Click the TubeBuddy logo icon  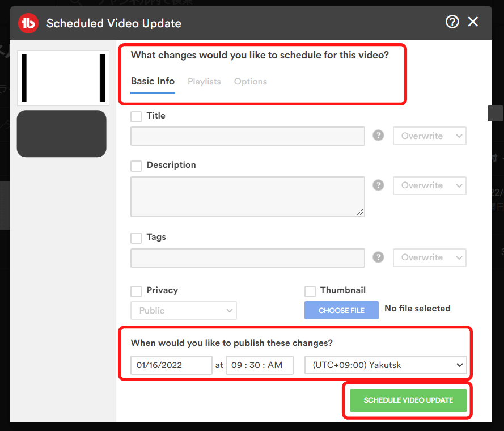point(28,23)
